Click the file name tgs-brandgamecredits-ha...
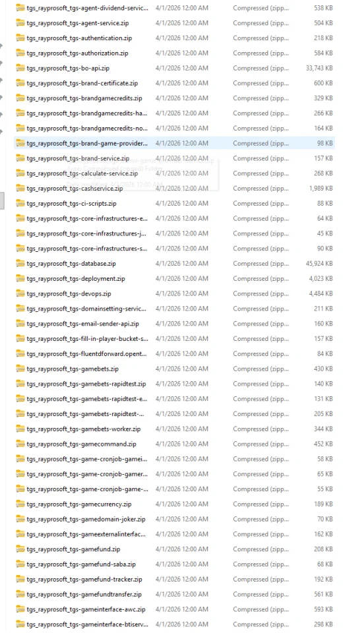364x633 pixels. (87, 113)
